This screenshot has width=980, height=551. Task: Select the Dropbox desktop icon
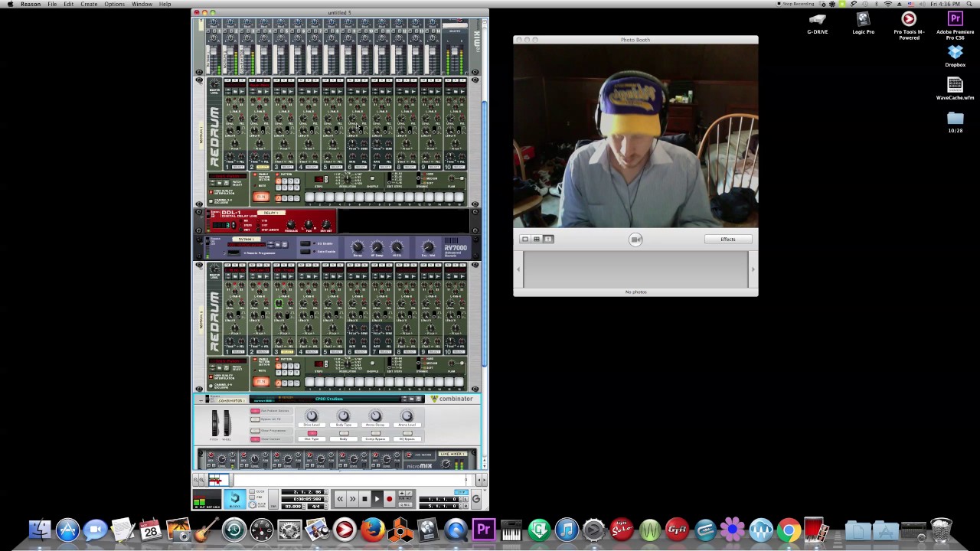[955, 56]
